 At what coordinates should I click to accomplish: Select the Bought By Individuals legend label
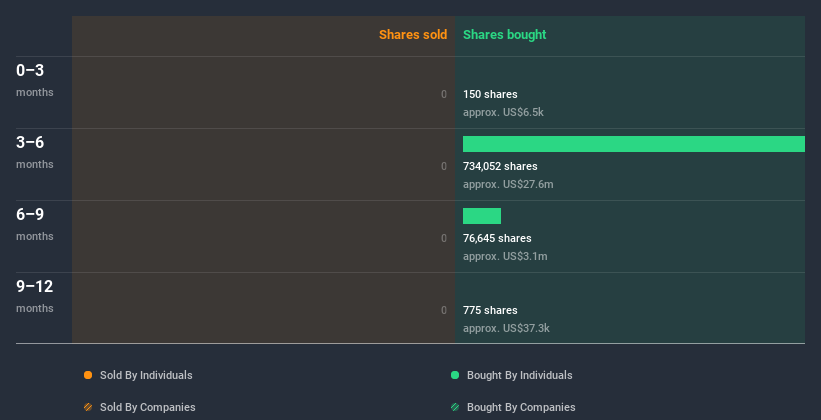point(519,375)
